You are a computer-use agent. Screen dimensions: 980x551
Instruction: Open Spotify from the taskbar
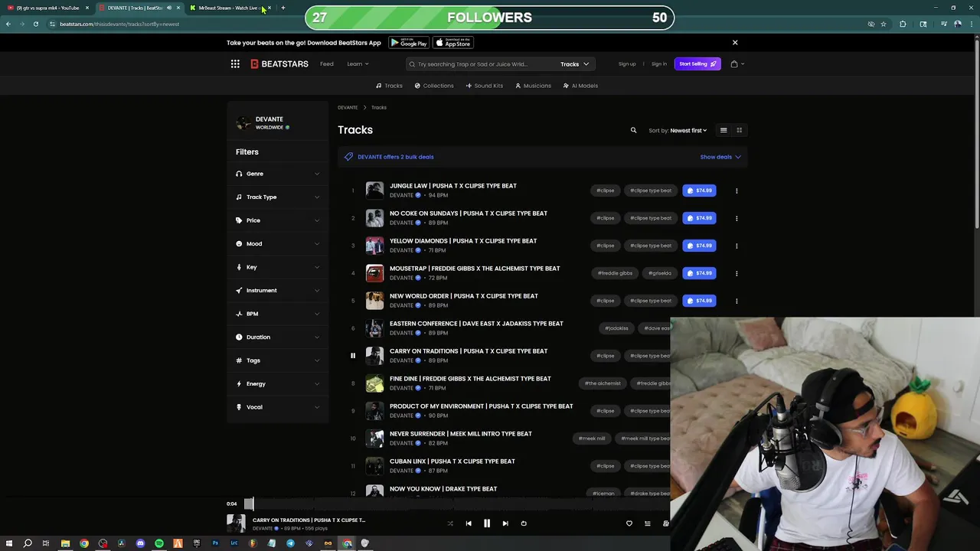pyautogui.click(x=159, y=543)
